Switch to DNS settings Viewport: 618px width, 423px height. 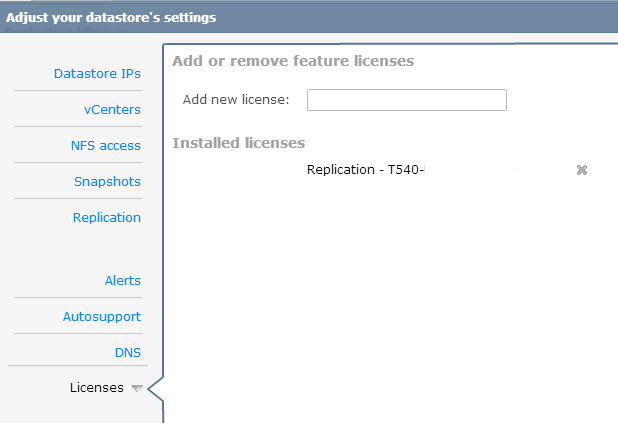coord(127,353)
